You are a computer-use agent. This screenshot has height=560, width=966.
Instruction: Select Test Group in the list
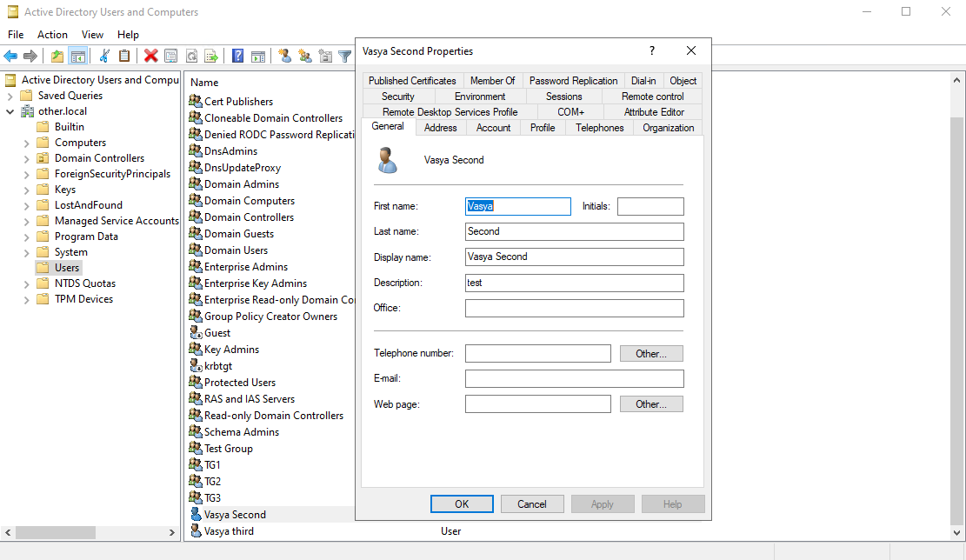click(228, 449)
